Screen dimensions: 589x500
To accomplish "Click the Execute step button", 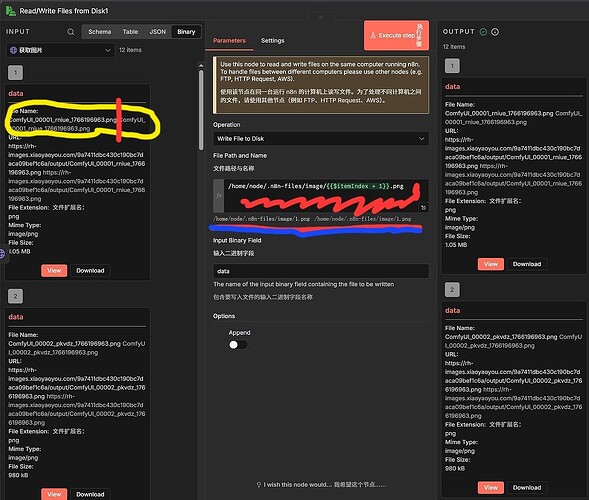I will [x=396, y=35].
